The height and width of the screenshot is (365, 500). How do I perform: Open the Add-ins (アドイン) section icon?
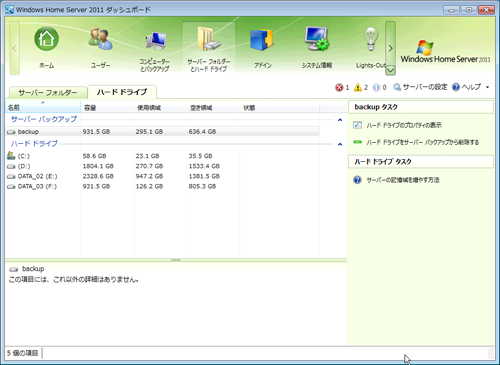coord(262,40)
